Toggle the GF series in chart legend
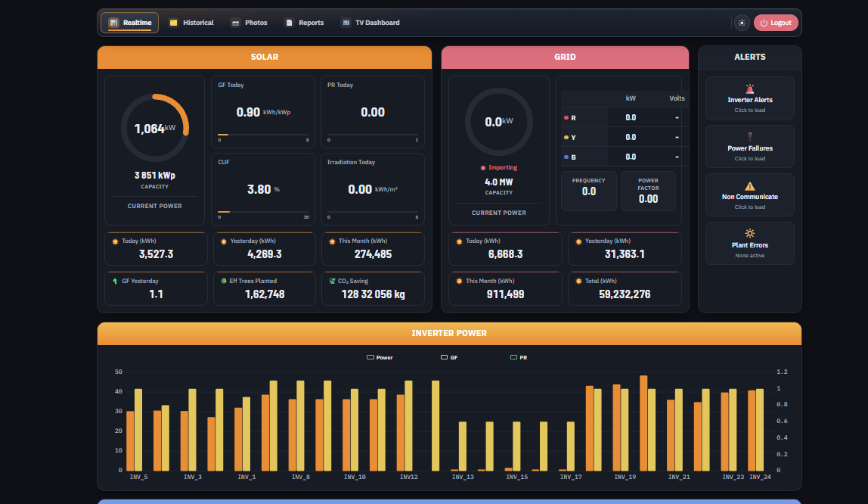Image resolution: width=868 pixels, height=504 pixels. pyautogui.click(x=449, y=357)
